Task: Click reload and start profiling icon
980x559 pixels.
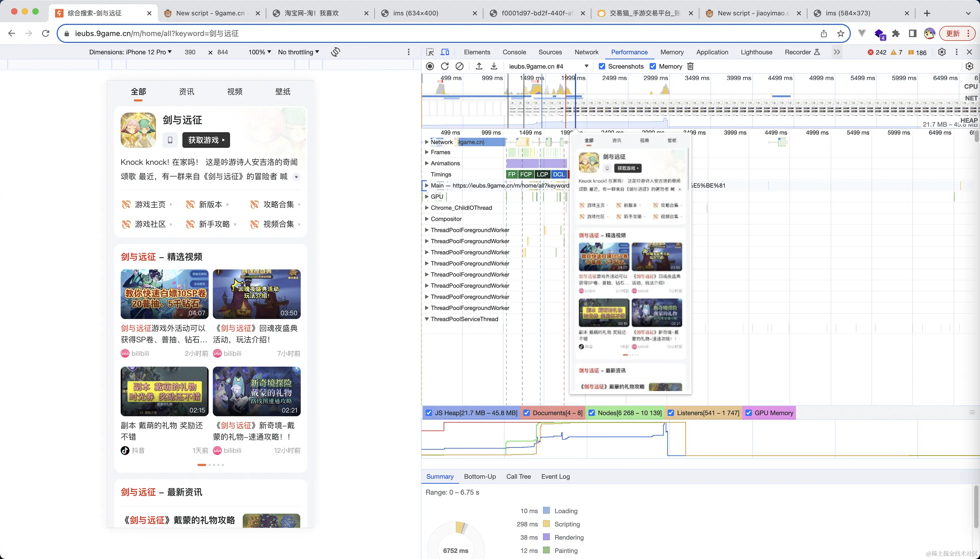Action: 444,66
